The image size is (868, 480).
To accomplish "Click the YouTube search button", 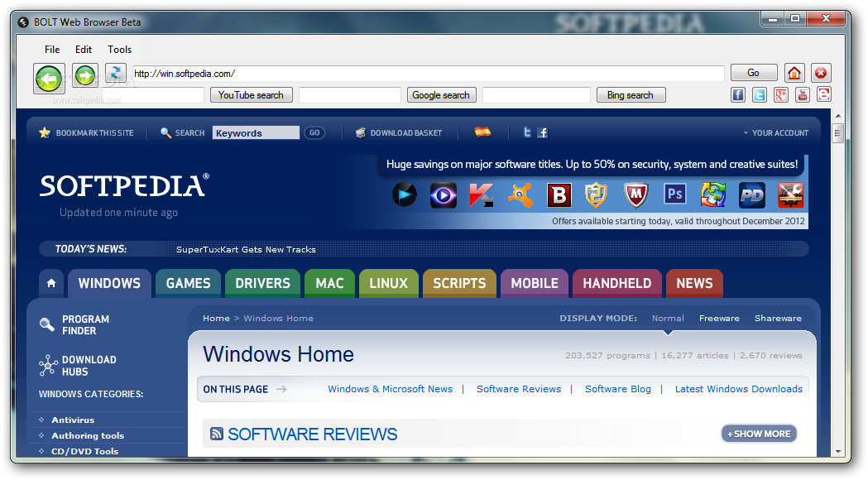I will click(251, 94).
